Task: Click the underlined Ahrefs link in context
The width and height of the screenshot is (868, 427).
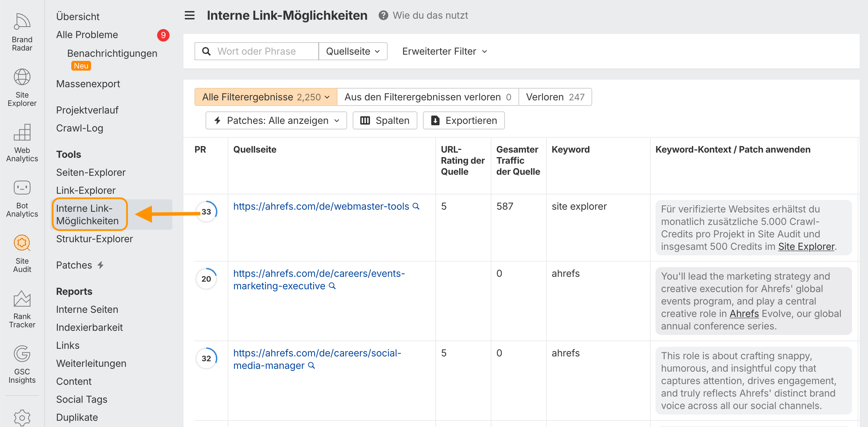Action: click(x=744, y=314)
